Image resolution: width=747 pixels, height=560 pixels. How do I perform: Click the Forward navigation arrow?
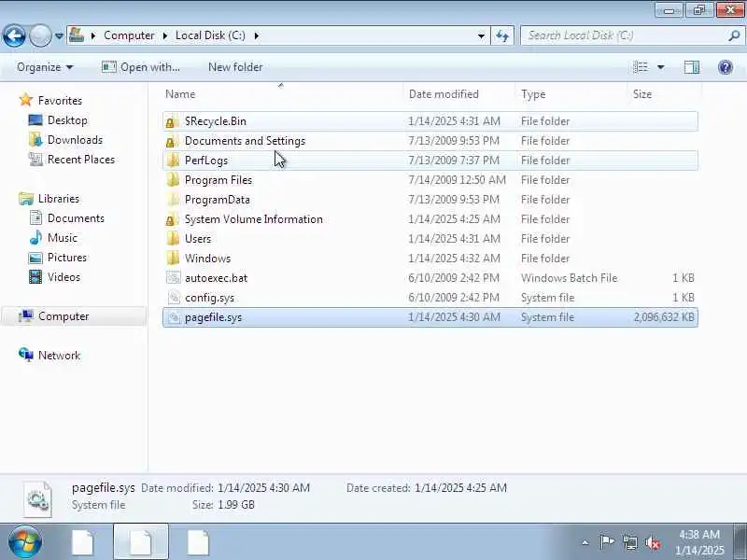click(40, 35)
